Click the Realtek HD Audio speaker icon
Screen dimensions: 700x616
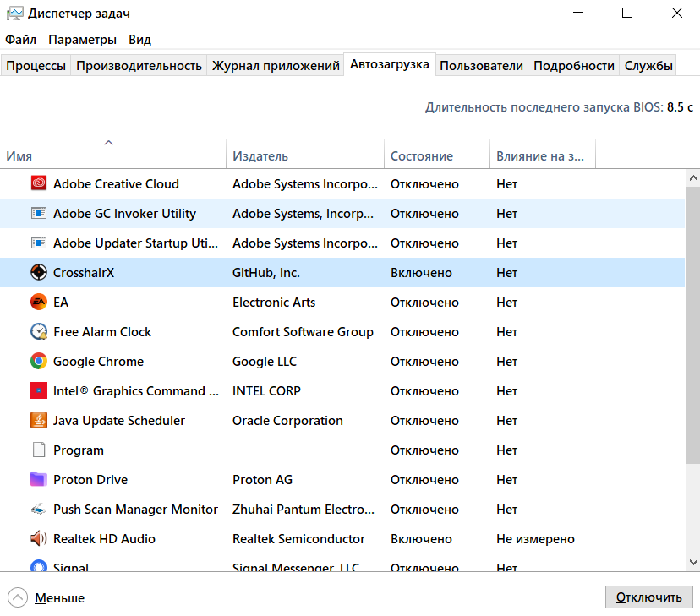pos(39,538)
